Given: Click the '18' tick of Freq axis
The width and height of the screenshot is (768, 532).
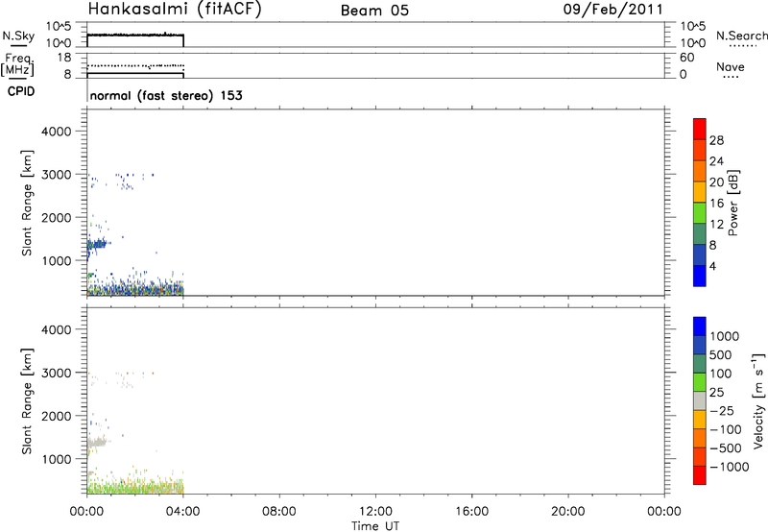Looking at the screenshot, I should [x=64, y=58].
